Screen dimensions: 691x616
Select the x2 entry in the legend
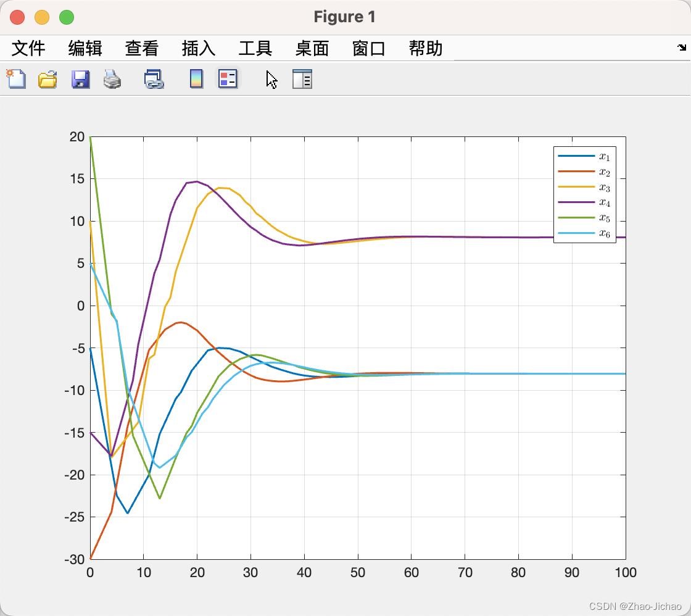(x=584, y=172)
